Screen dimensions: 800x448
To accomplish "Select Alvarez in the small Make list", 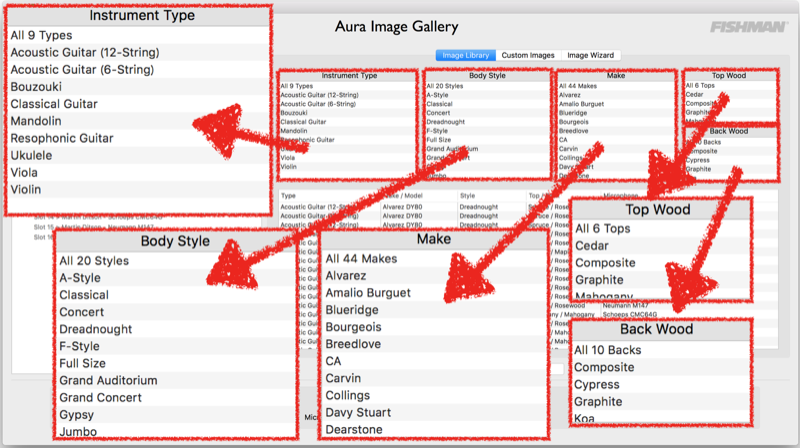I will click(569, 95).
